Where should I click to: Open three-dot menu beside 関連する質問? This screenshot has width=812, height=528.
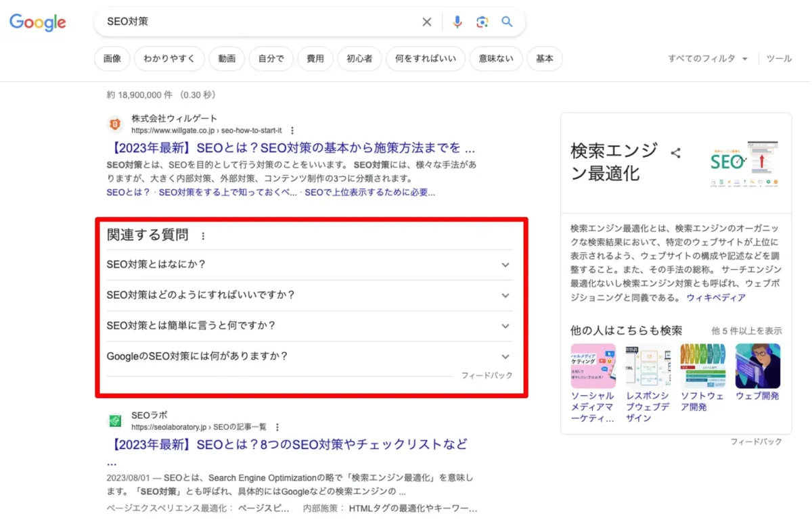coord(203,236)
